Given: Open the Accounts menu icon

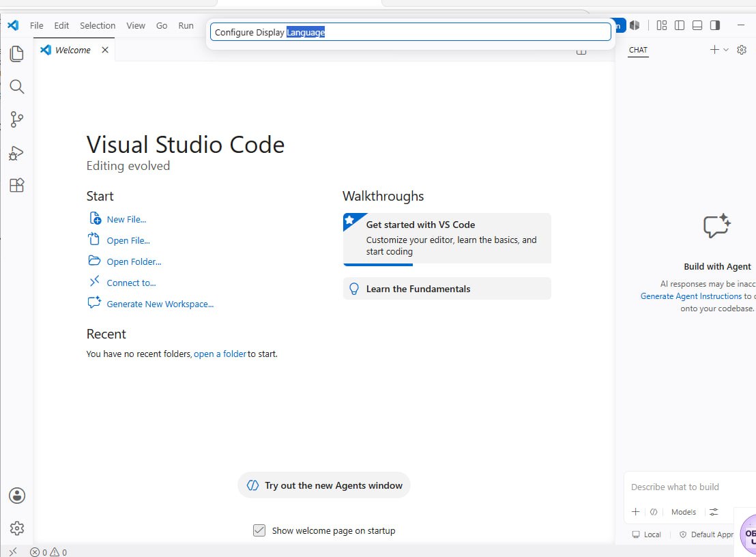Looking at the screenshot, I should [17, 496].
